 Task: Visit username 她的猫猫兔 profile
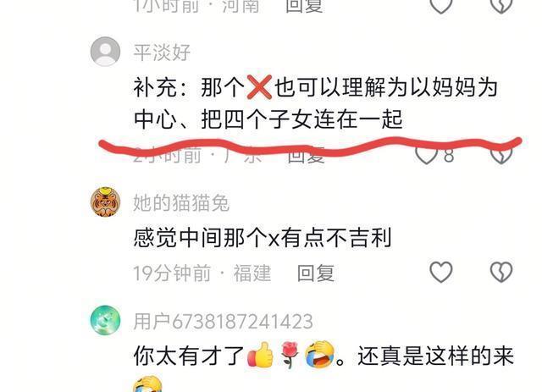pyautogui.click(x=181, y=202)
